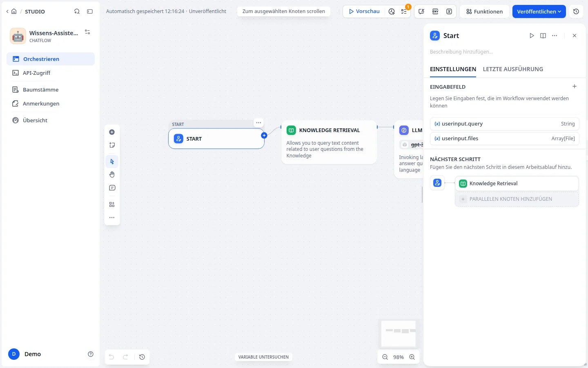Open the Übersicht overview page
Viewport: 588px width, 368px height.
(51, 120)
